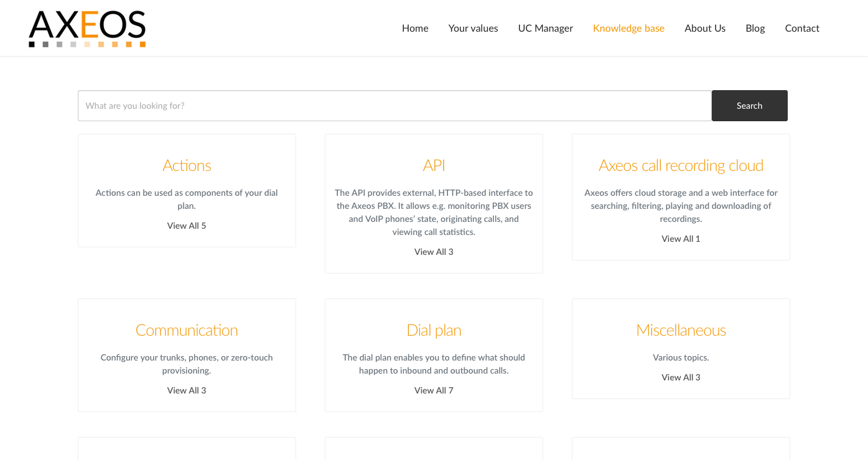This screenshot has height=460, width=868.
Task: Open the Your values page
Action: pos(473,28)
